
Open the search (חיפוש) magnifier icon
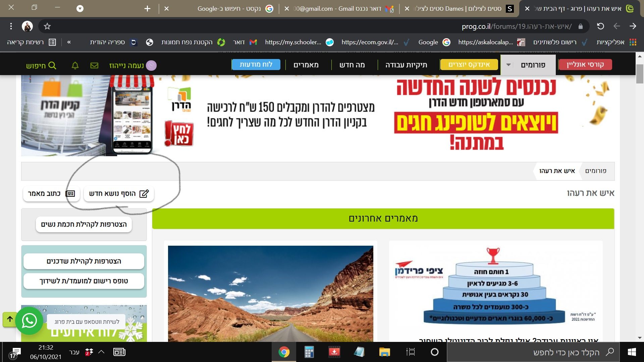(52, 65)
